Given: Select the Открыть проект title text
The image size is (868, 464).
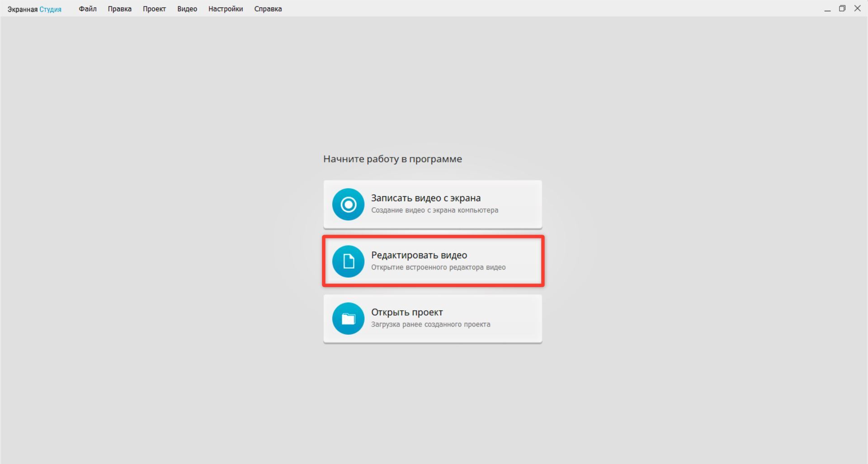Looking at the screenshot, I should (407, 312).
